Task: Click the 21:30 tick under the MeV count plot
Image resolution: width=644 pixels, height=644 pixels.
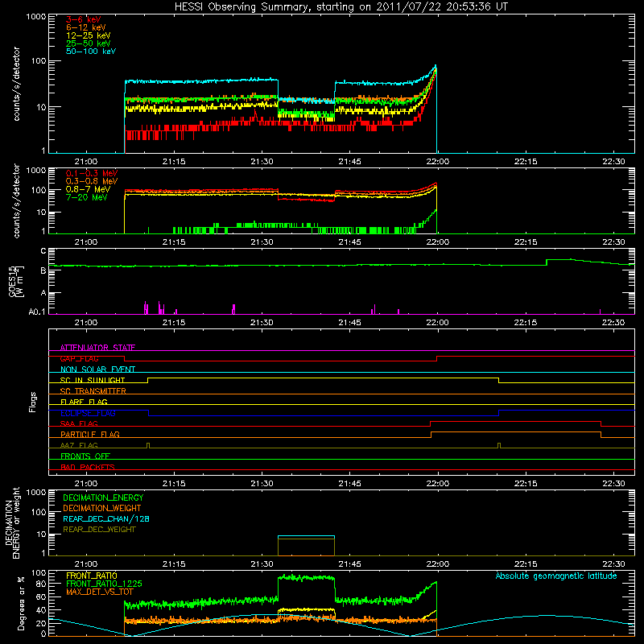Action: coord(262,242)
